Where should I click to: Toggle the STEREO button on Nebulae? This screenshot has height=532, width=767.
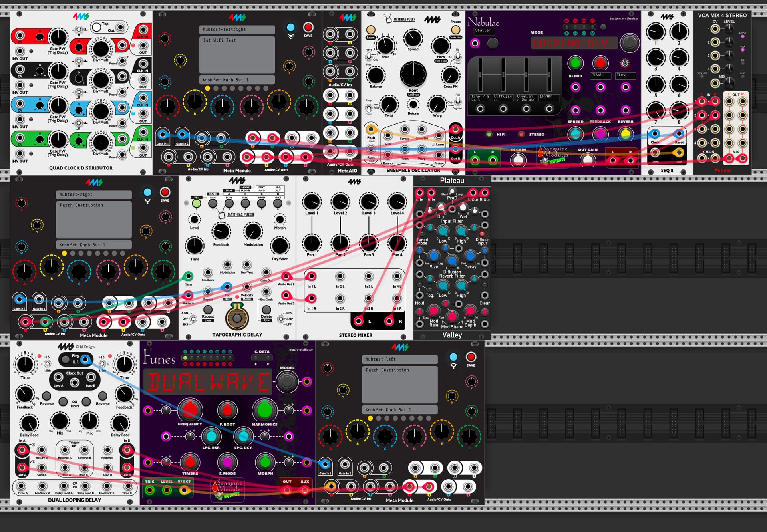[521, 135]
